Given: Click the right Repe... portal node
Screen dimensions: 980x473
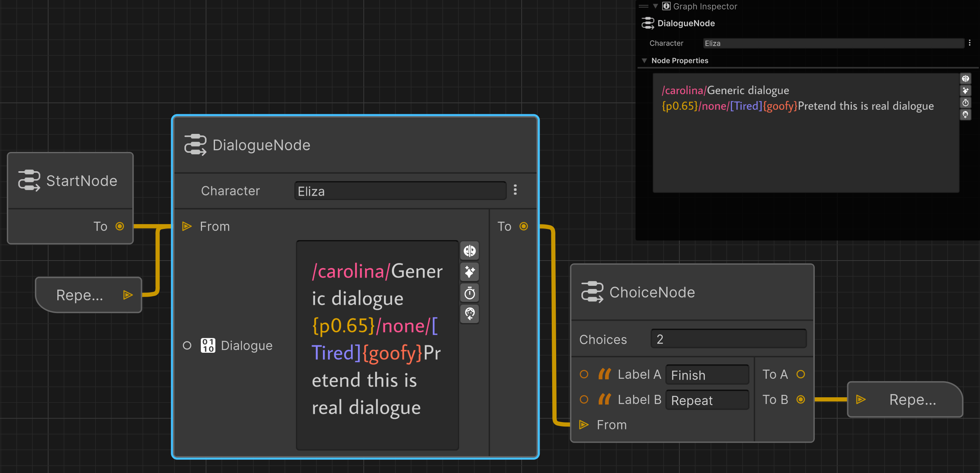Looking at the screenshot, I should coord(905,399).
